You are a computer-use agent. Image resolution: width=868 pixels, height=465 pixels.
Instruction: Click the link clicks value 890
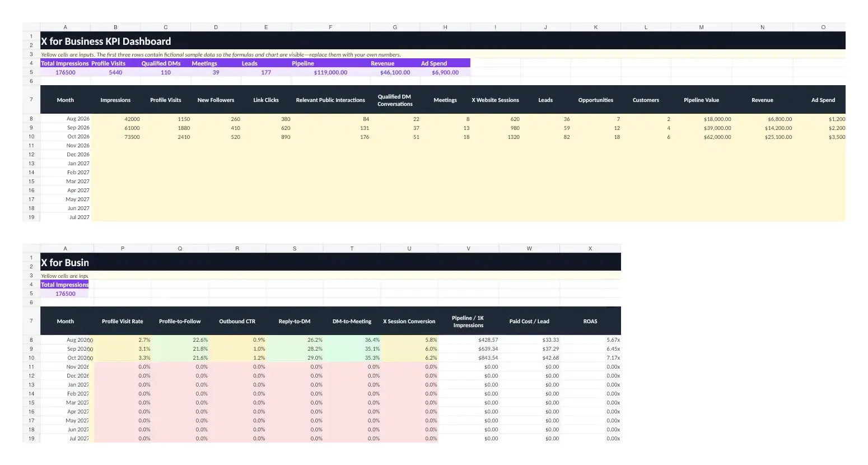pyautogui.click(x=266, y=137)
